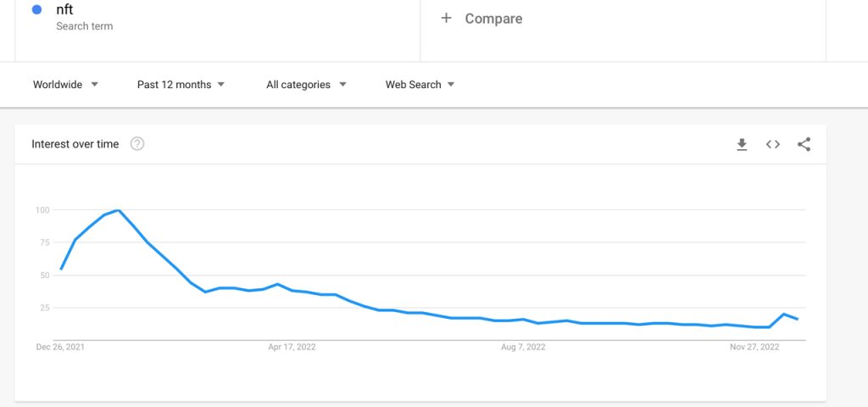Click the blue dot beside nft
868x407 pixels.
click(37, 10)
